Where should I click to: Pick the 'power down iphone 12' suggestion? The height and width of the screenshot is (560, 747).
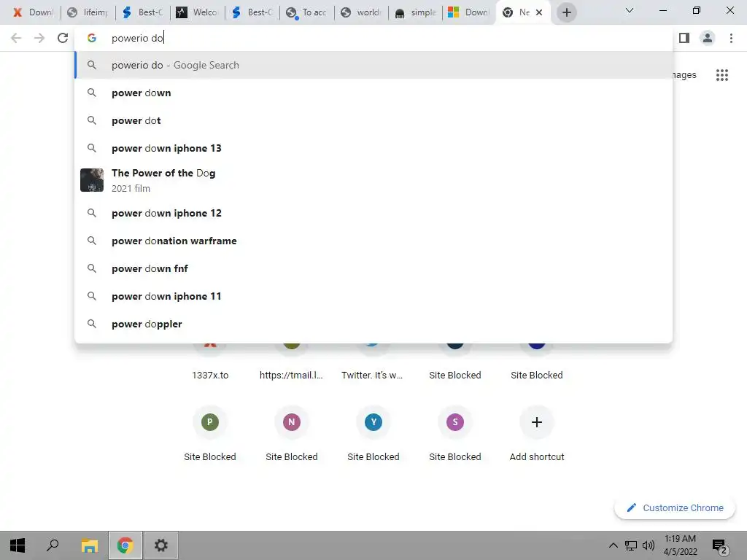373,213
